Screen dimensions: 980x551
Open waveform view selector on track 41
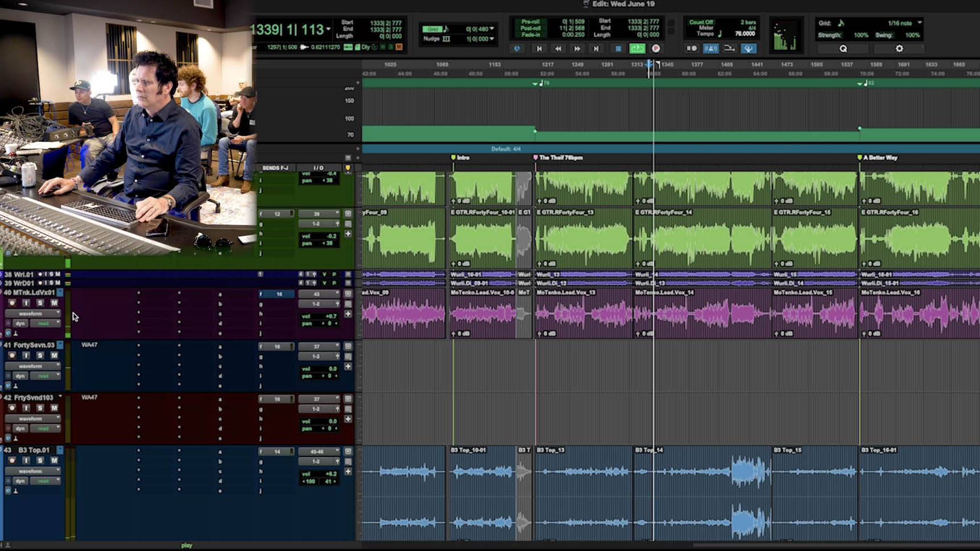33,366
